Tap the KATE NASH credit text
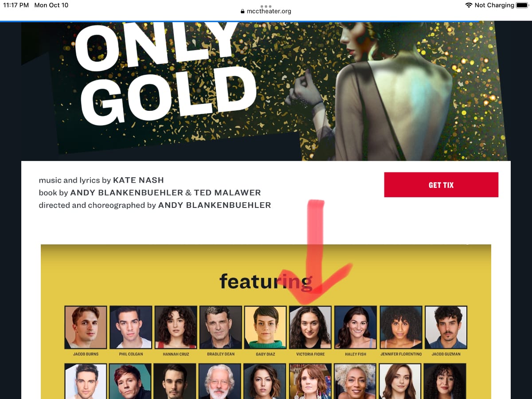This screenshot has width=532, height=399. pyautogui.click(x=138, y=180)
